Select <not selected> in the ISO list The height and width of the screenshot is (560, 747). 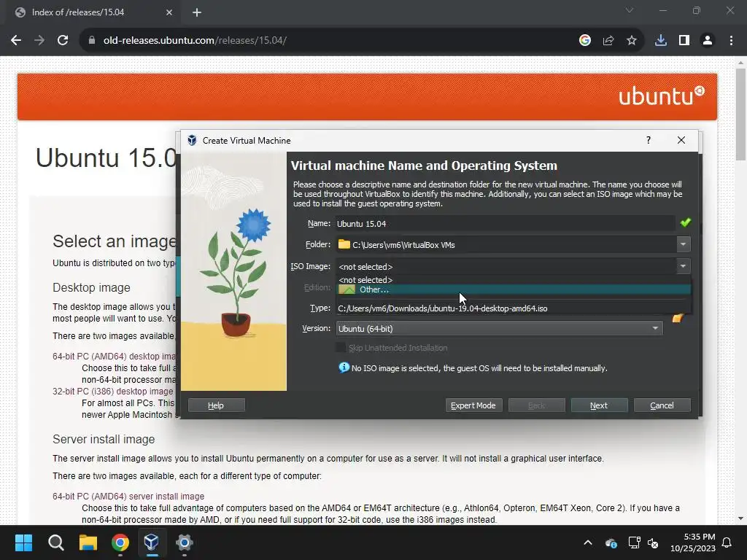pyautogui.click(x=514, y=280)
